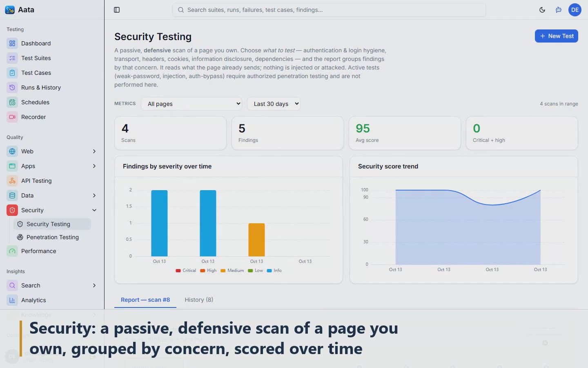Click the 95 Avg score card
Viewport: 588px width, 368px height.
pyautogui.click(x=405, y=133)
